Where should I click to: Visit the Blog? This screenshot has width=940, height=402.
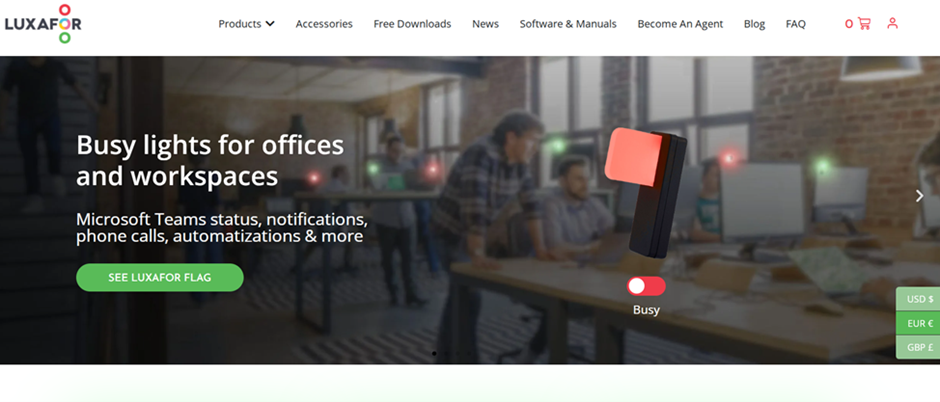(x=754, y=24)
